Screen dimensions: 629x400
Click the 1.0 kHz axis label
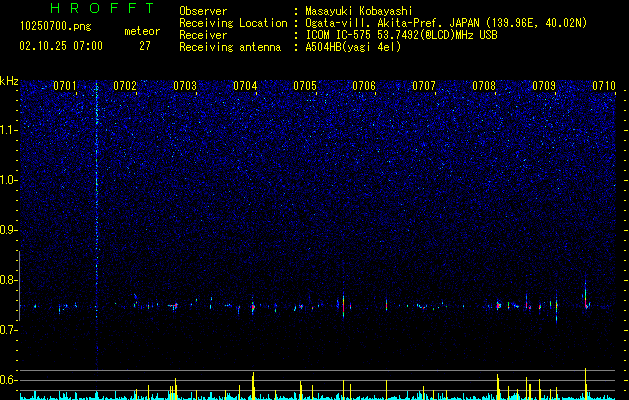(9, 180)
